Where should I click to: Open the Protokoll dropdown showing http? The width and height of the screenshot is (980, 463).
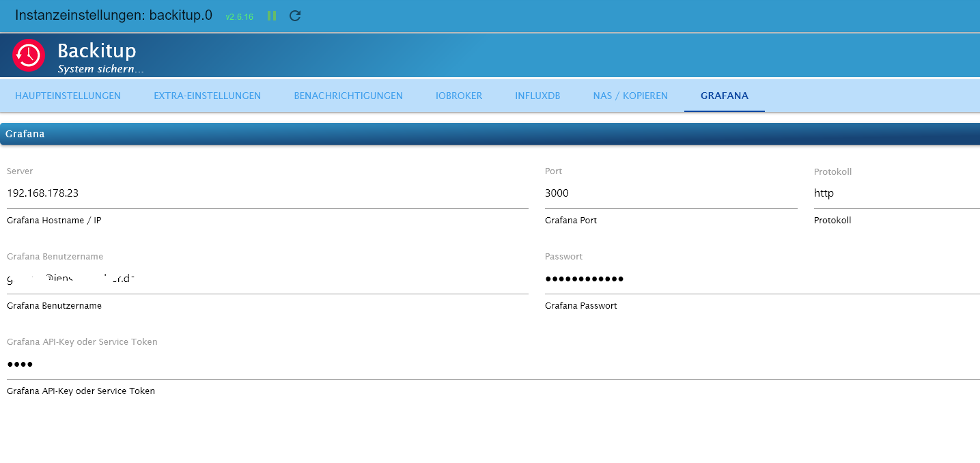coord(897,193)
